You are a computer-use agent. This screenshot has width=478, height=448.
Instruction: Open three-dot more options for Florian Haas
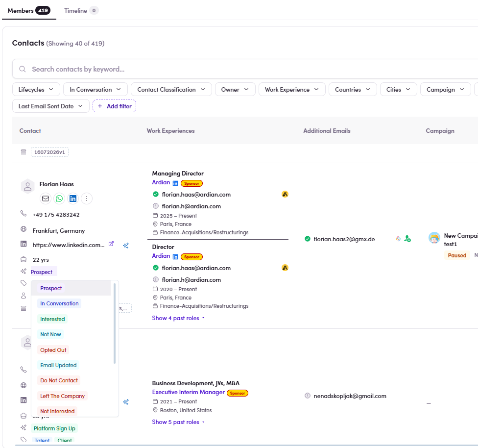87,199
